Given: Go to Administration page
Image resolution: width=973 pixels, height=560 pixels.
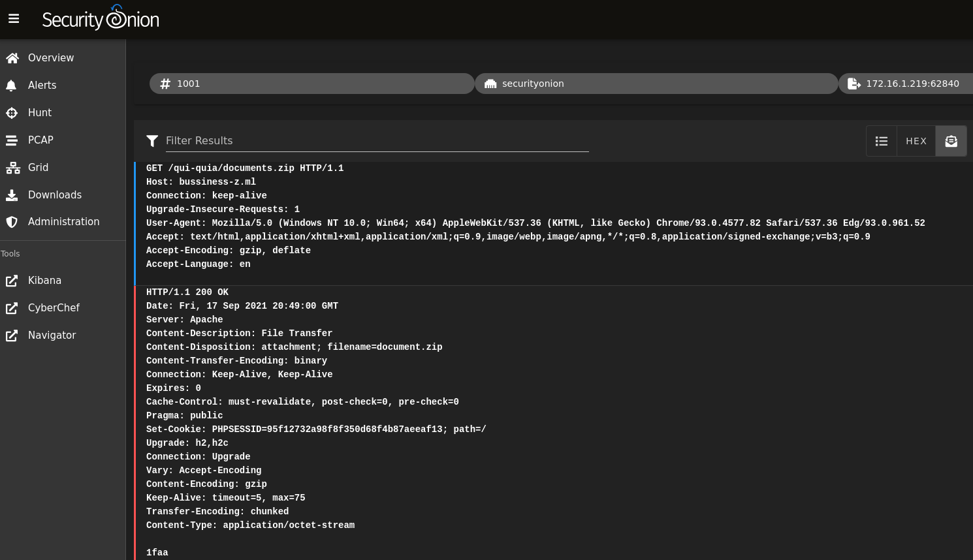Looking at the screenshot, I should [x=63, y=222].
